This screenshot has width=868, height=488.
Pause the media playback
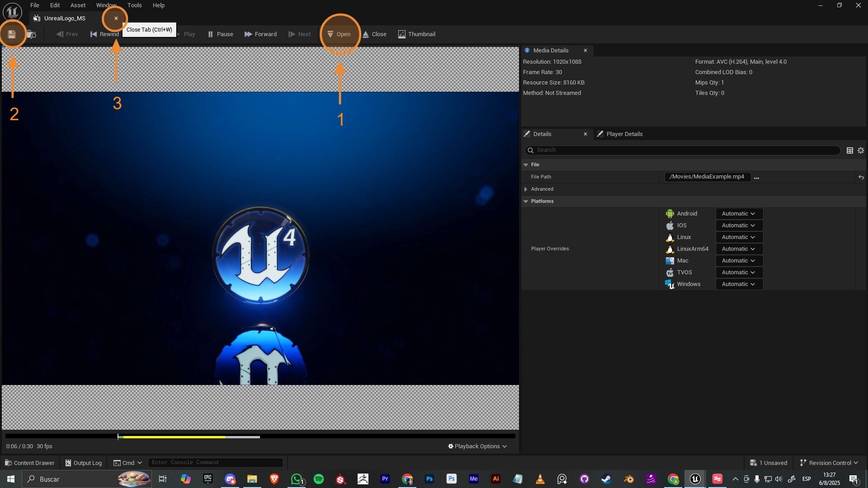click(x=220, y=34)
